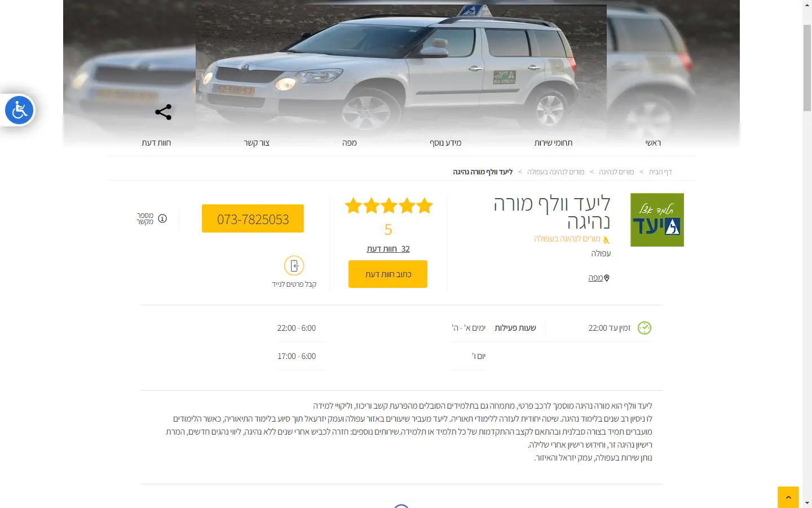Click the yellow category icon beside מורים לנהיגה בעפולה

point(606,240)
